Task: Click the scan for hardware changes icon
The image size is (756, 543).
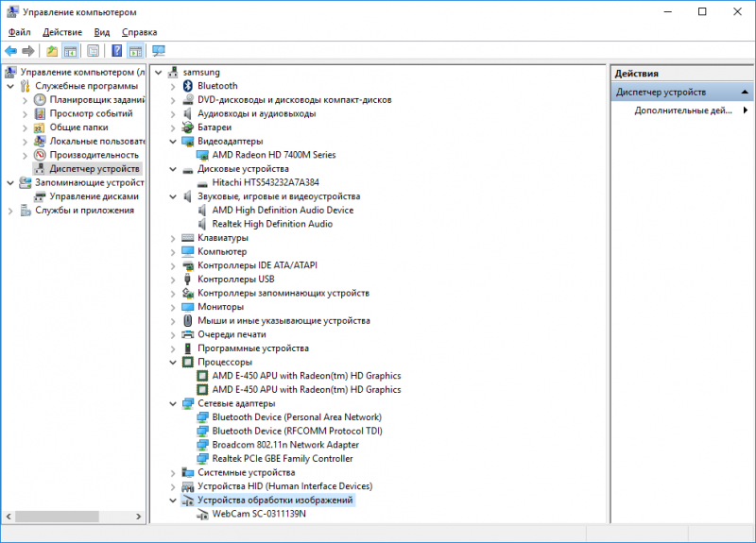Action: tap(158, 51)
